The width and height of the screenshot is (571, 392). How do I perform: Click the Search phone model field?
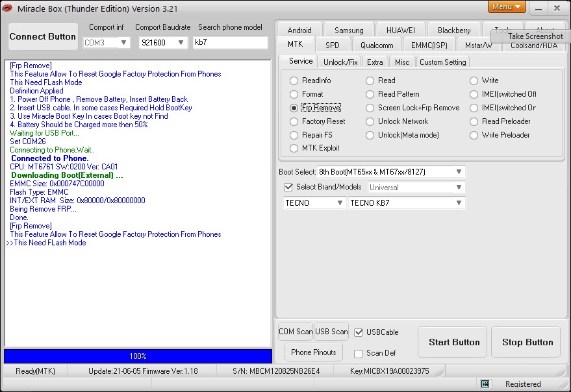tap(230, 42)
